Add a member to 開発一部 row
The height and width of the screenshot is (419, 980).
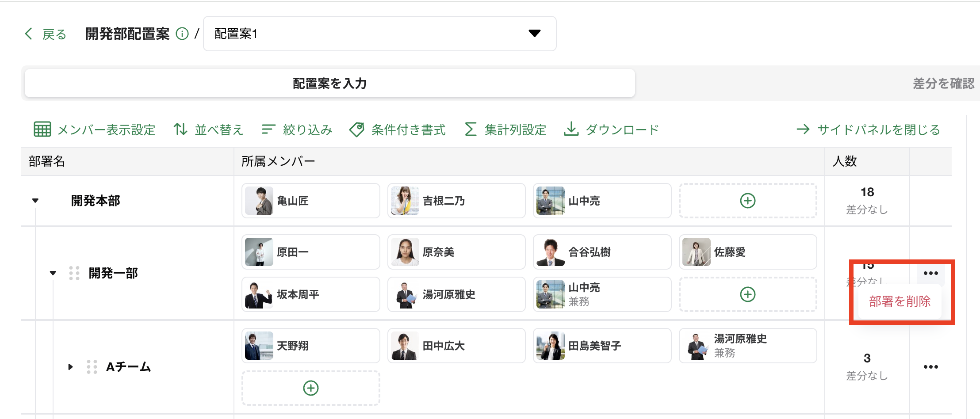pos(747,294)
